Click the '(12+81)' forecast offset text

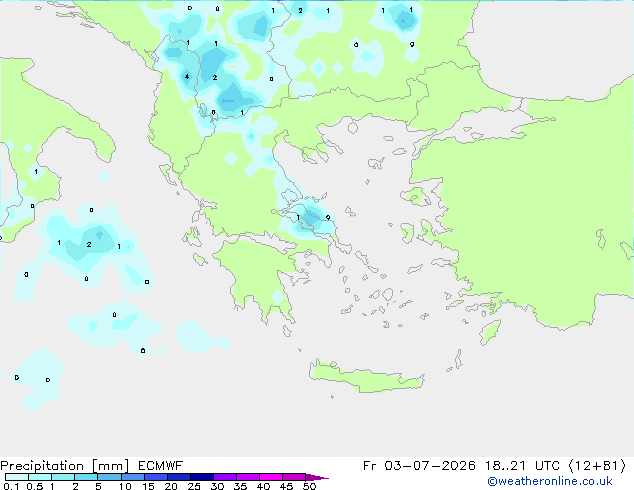pos(597,466)
